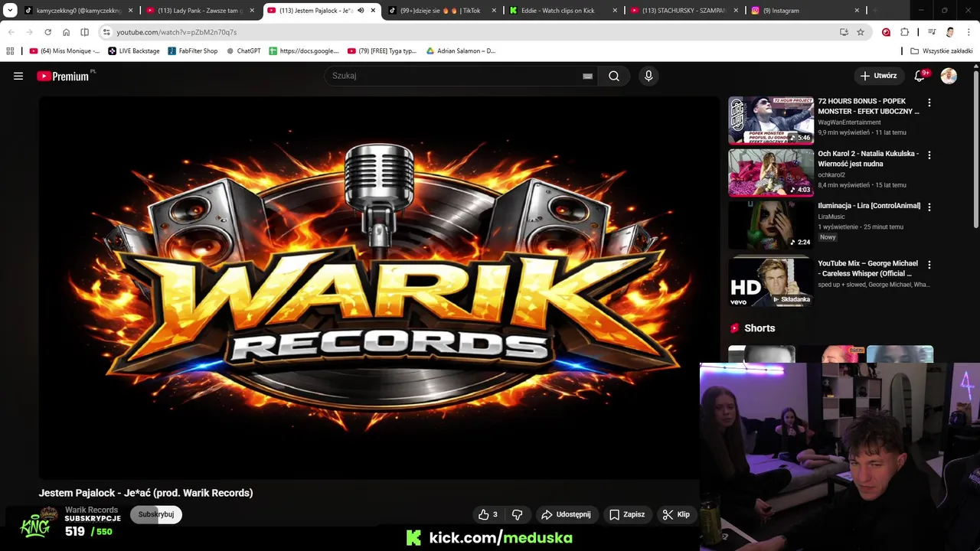This screenshot has height=551, width=980.
Task: Click the browser address bar URL
Action: 177,32
